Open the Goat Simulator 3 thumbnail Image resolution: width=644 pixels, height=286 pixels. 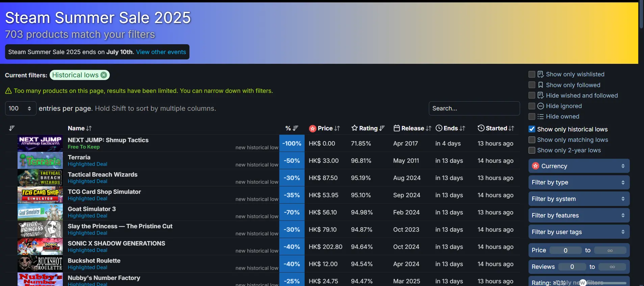point(40,212)
